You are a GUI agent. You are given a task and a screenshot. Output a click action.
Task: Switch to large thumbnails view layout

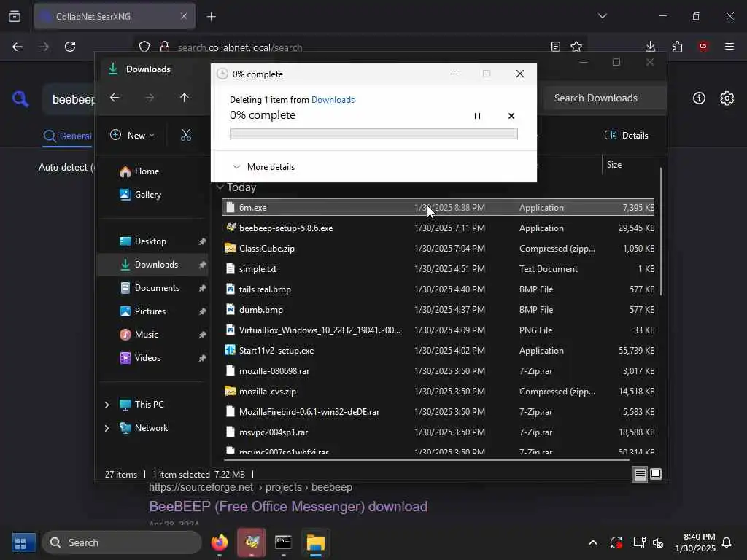(656, 474)
